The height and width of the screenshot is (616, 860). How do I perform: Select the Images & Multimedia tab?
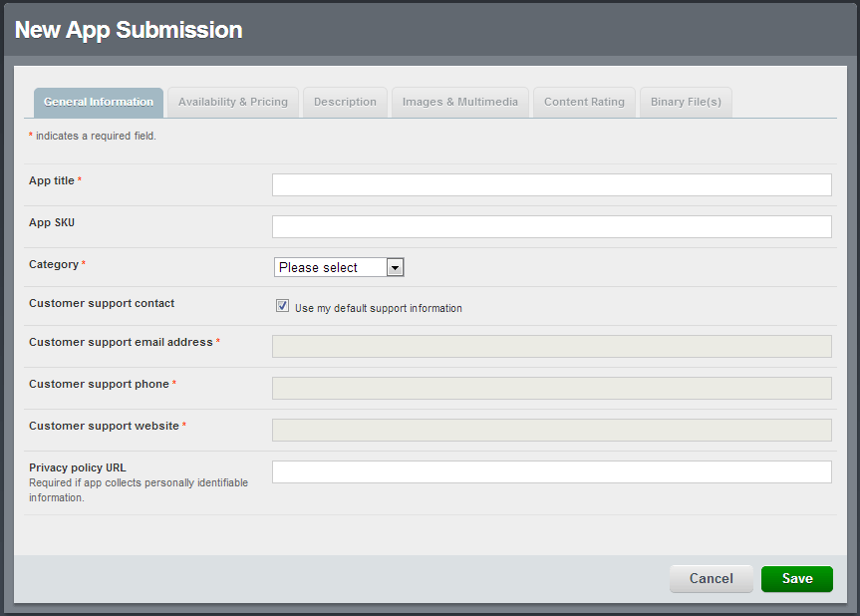pos(460,103)
